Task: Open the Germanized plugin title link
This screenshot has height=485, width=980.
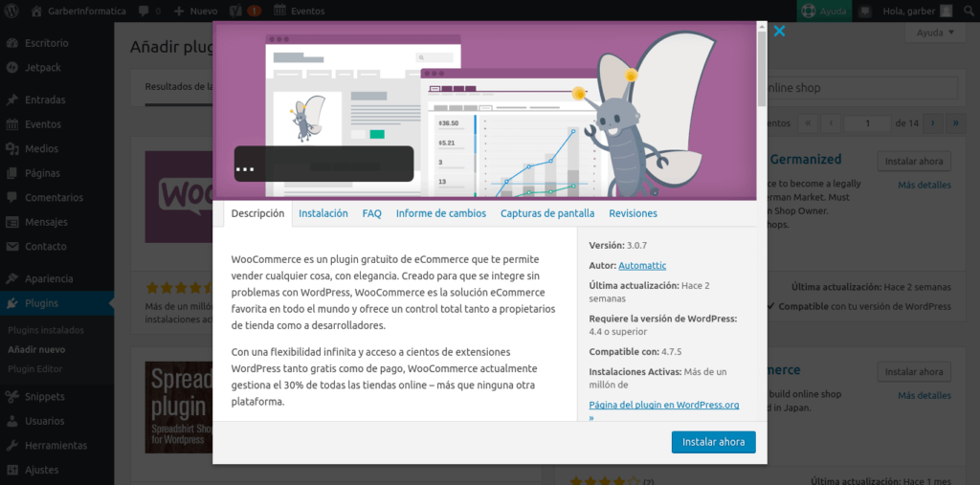Action: pos(806,160)
